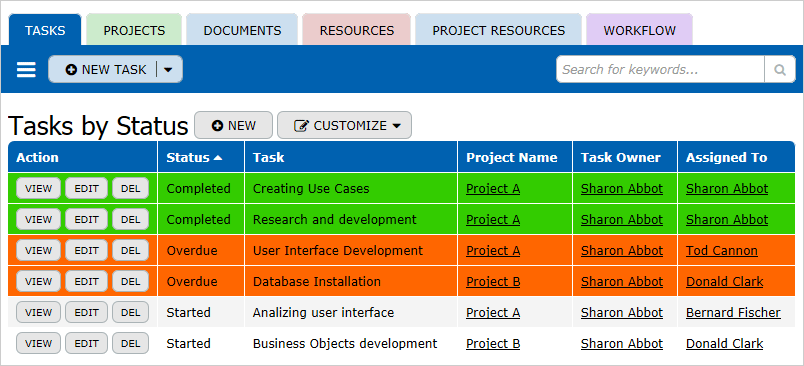Click 'Started' status in Analizing user interface row
Image resolution: width=804 pixels, height=366 pixels.
188,312
